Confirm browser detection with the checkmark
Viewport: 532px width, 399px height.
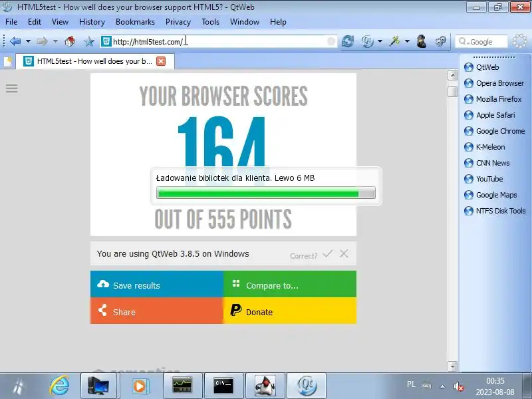tap(328, 253)
